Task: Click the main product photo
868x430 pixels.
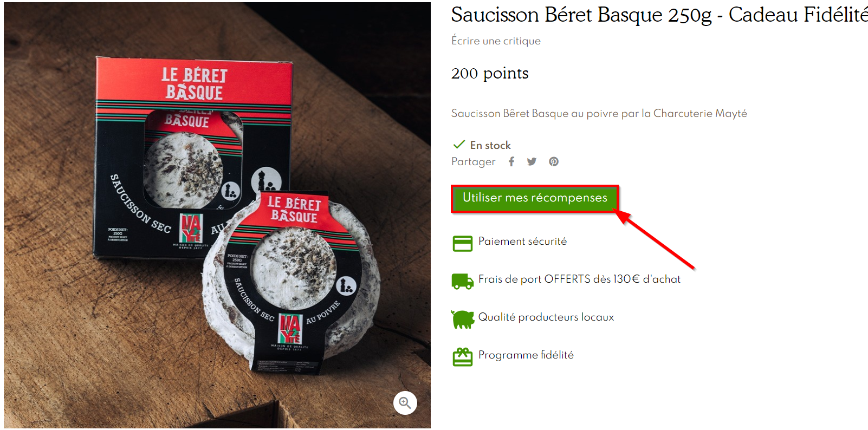Action: (217, 215)
